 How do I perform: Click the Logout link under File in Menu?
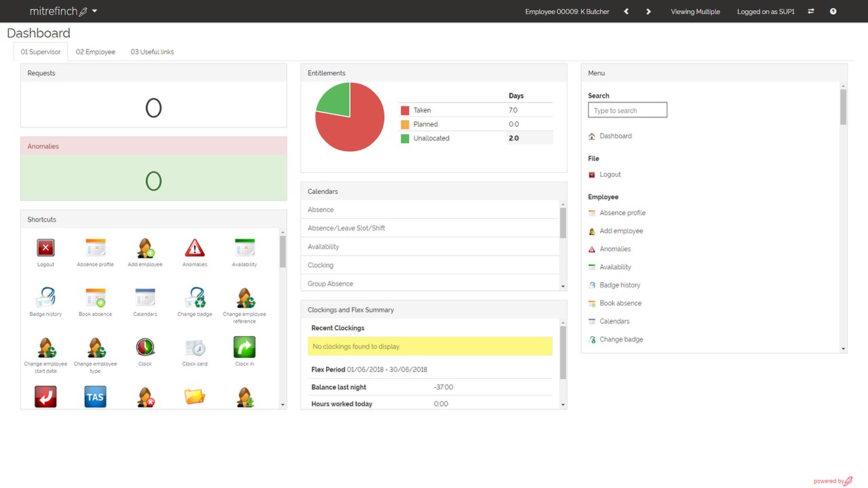610,175
